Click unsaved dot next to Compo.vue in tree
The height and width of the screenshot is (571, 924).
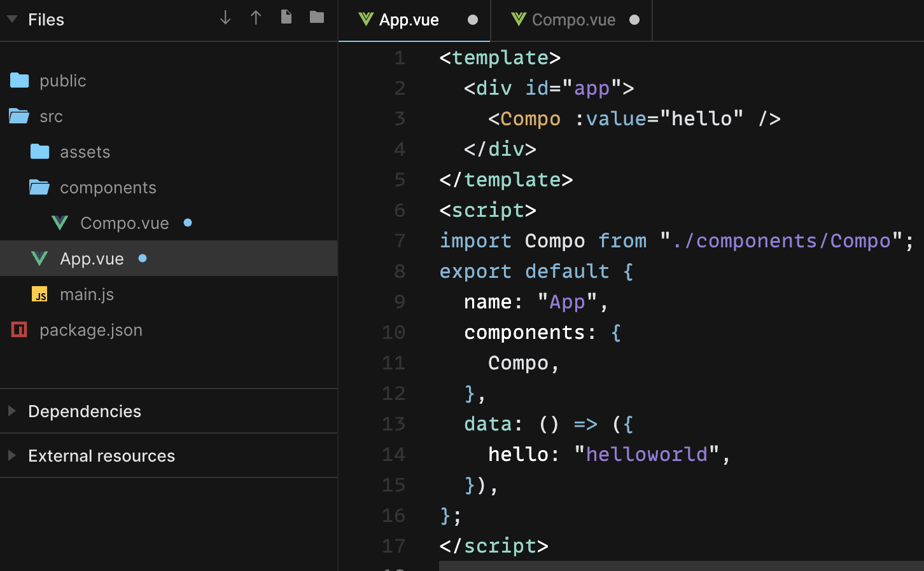point(188,223)
